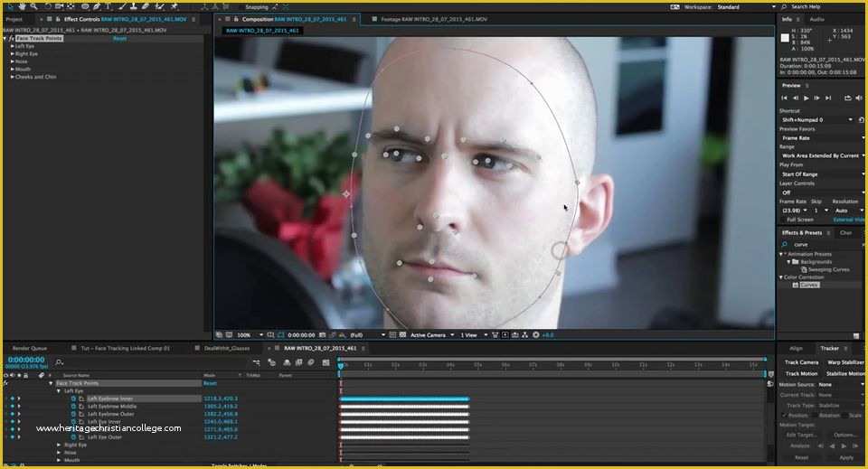
Task: Open the Active Camera view dropdown
Action: click(432, 334)
